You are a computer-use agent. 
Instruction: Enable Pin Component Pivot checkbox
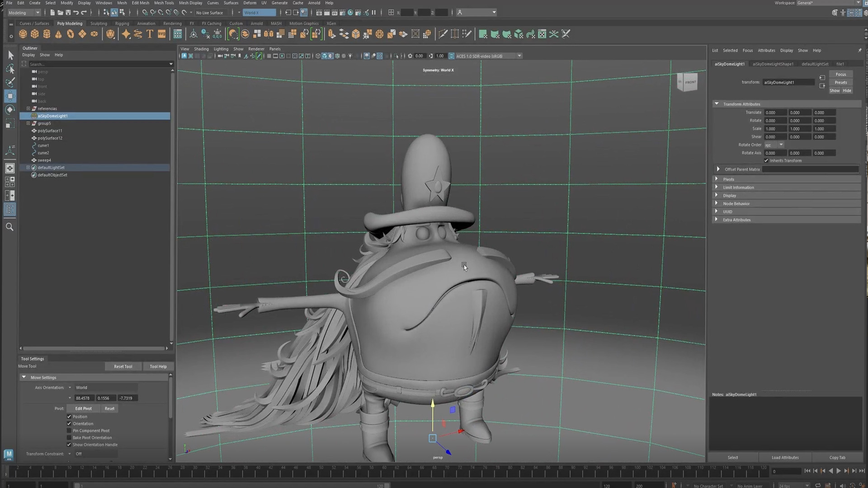(69, 431)
